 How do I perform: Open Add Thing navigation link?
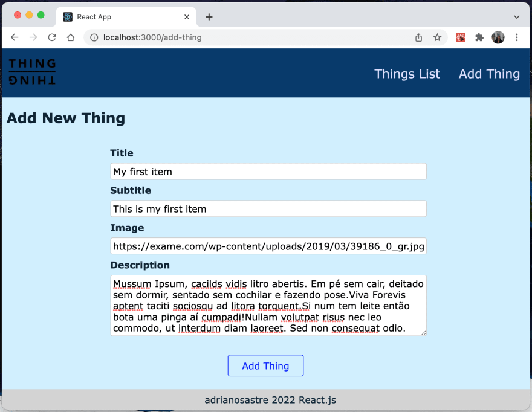tap(489, 74)
